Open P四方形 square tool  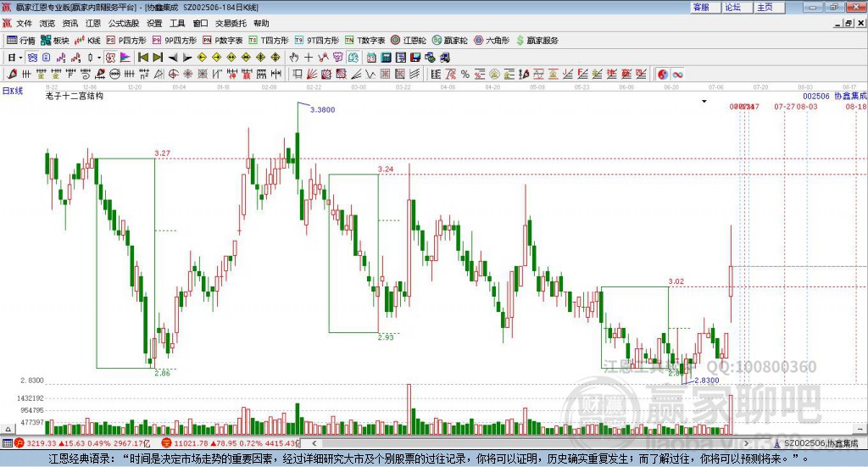tap(126, 41)
